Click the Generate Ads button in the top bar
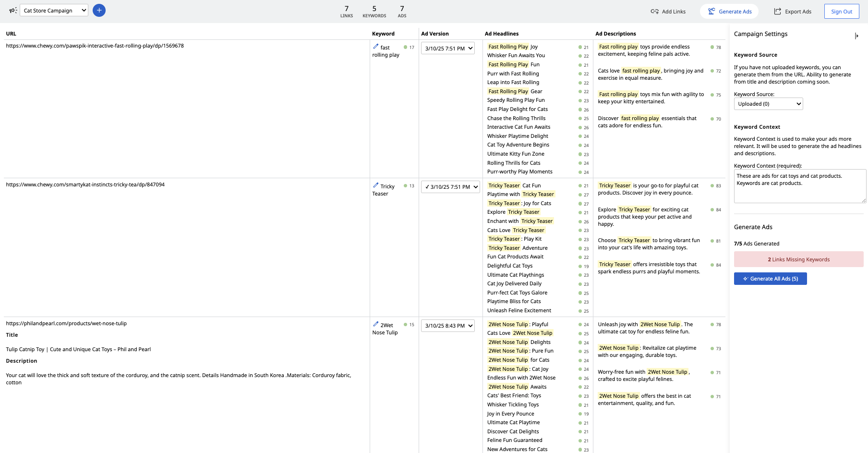Viewport: 868px width, 453px height. [729, 12]
